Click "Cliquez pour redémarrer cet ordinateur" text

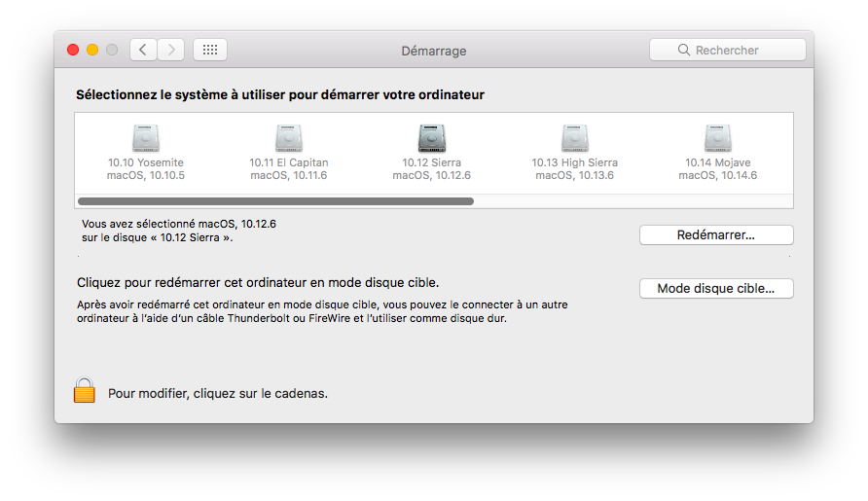(x=258, y=283)
